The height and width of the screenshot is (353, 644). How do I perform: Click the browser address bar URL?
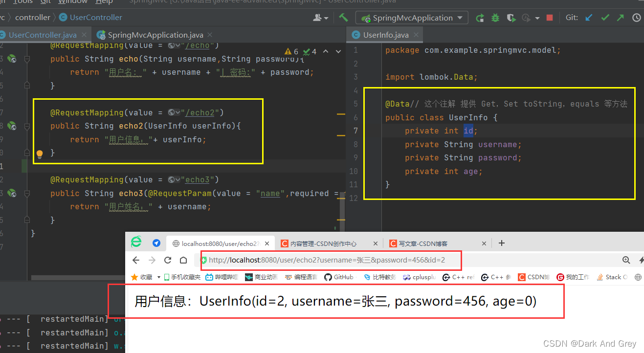(x=327, y=260)
